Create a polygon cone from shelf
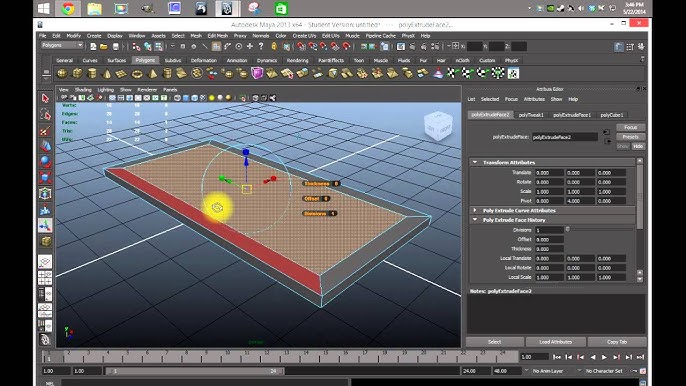The height and width of the screenshot is (386, 686). click(x=107, y=74)
